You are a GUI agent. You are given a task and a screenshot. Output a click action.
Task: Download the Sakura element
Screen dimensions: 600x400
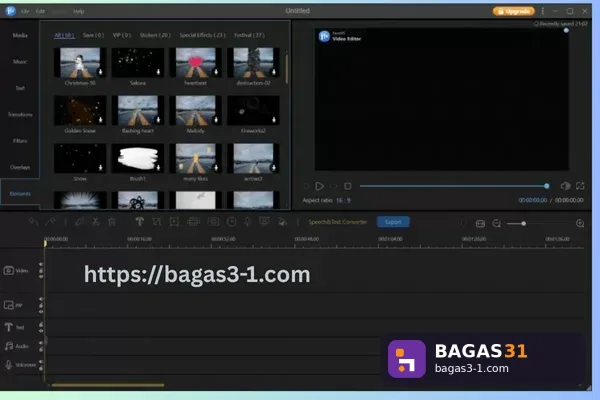tap(158, 72)
